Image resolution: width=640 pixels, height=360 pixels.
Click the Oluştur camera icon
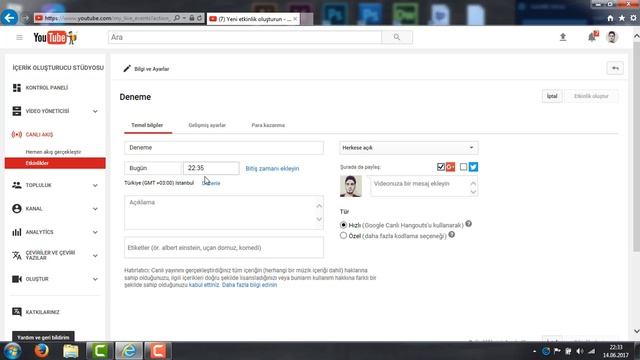[17, 279]
